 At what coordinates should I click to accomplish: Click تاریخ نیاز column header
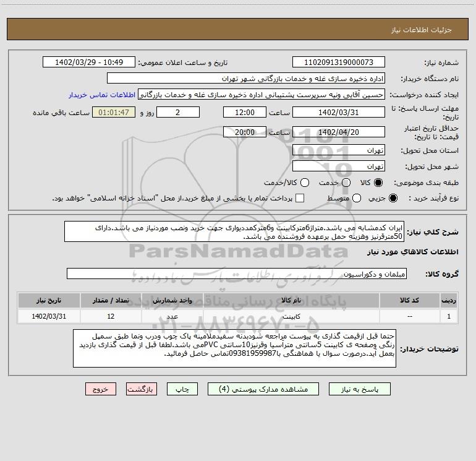click(49, 300)
